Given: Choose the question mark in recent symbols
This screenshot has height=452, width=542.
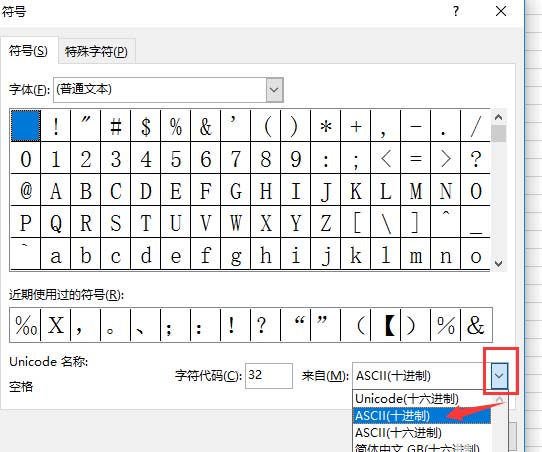Looking at the screenshot, I should point(265,325).
